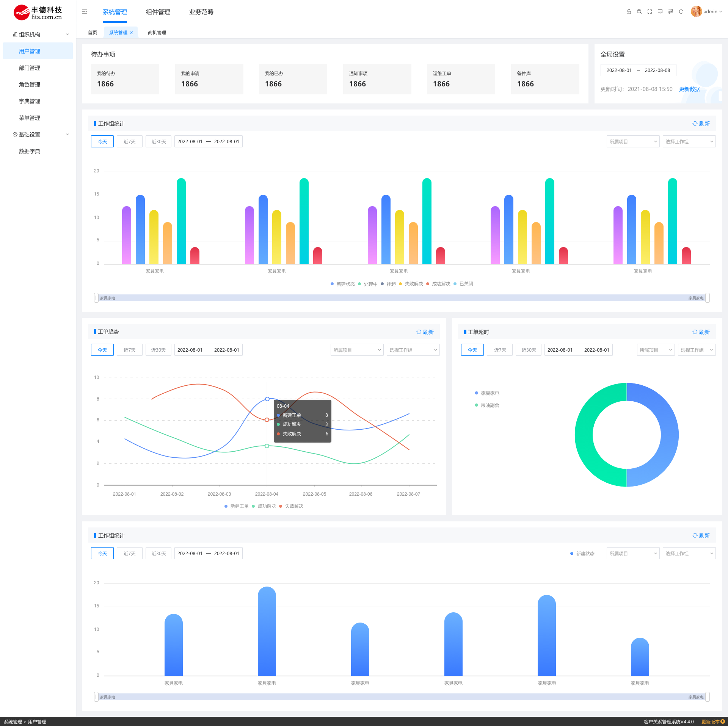Refresh the 工单超时 panel
728x726 pixels.
701,332
